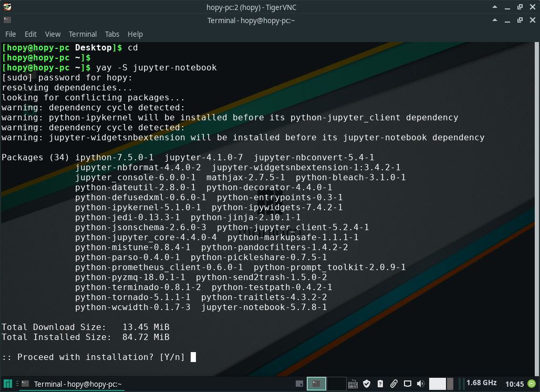540x392 pixels.
Task: Open the Edit menu
Action: click(x=30, y=34)
